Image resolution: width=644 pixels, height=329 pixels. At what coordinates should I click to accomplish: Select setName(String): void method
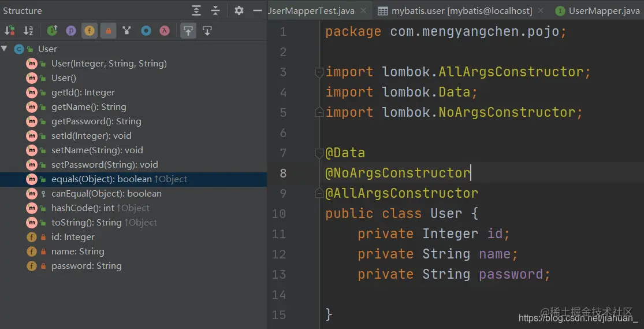coord(133,150)
